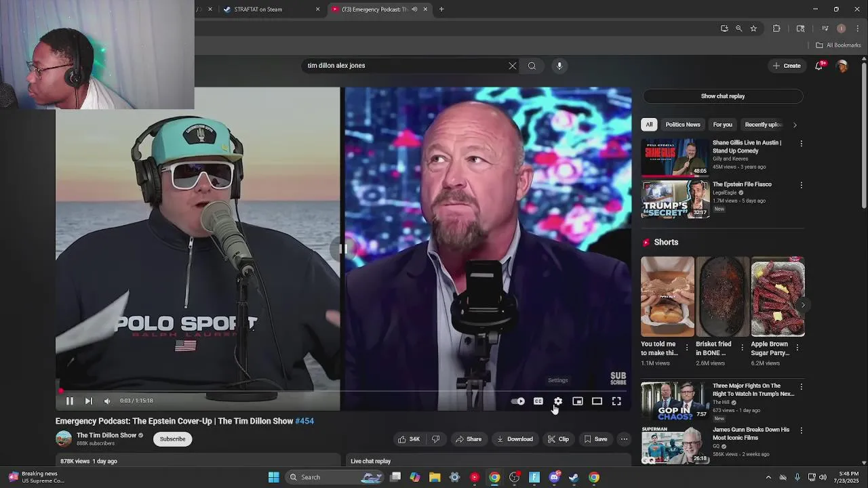868x488 pixels.
Task: Select the For you chip
Action: coord(722,125)
